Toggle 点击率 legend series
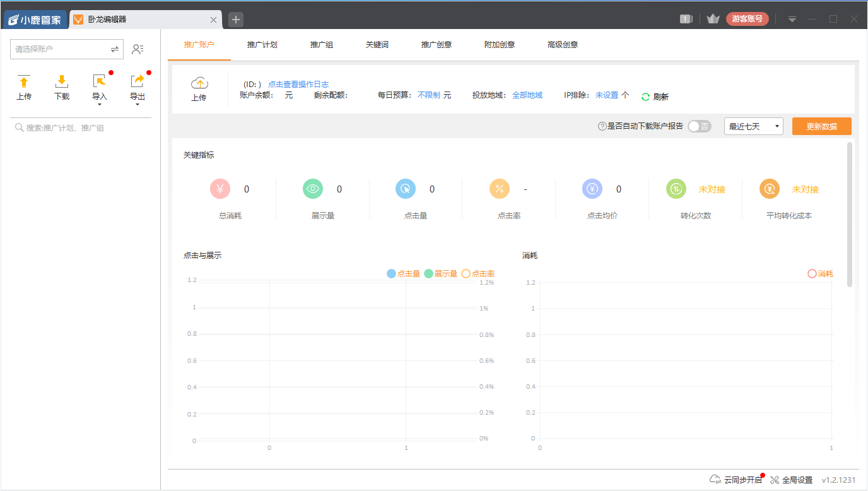The width and height of the screenshot is (868, 491). coord(478,274)
